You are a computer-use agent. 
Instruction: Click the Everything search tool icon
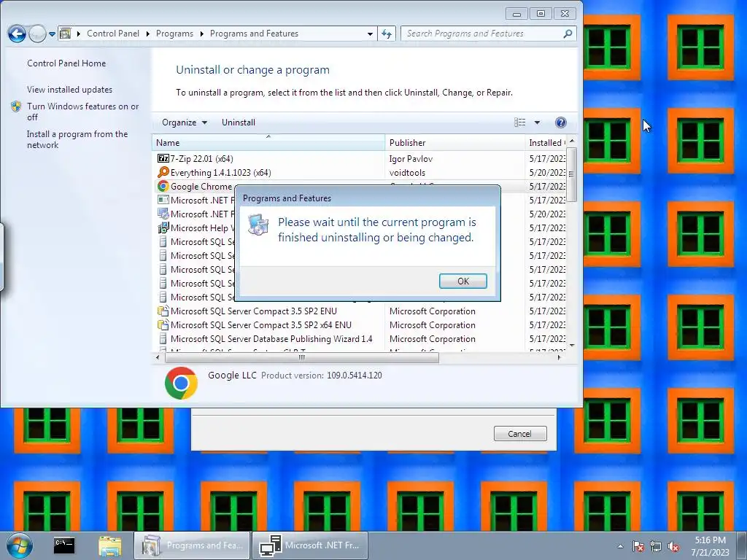[163, 172]
